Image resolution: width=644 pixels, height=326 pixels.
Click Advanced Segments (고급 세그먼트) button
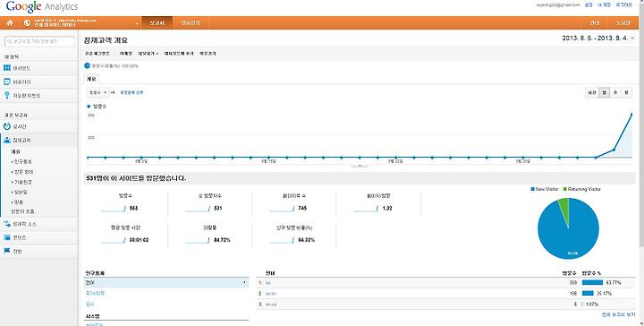click(97, 54)
